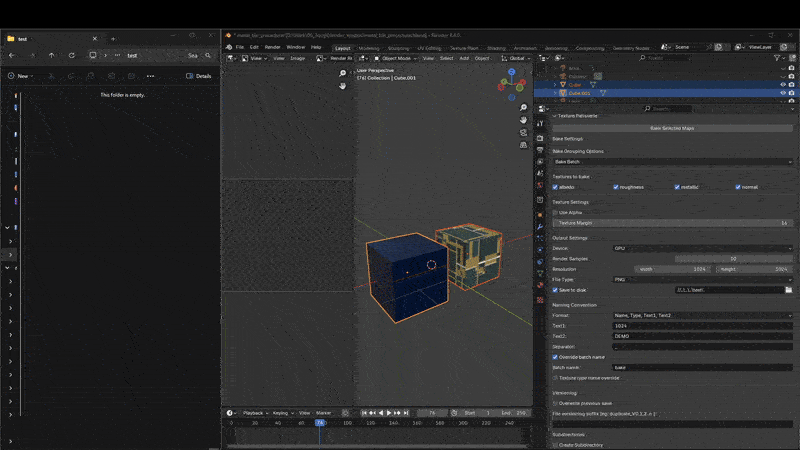Click the Resolution width field
The image size is (800, 450).
coord(672,269)
